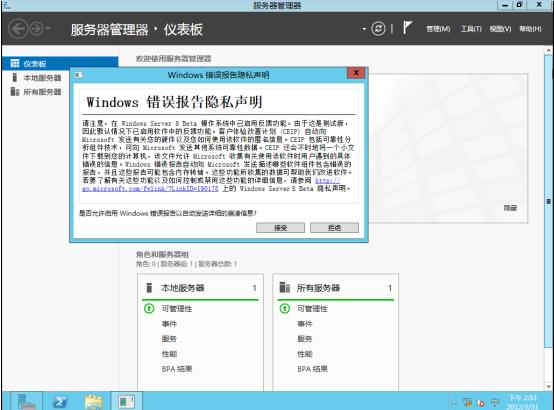
Task: Open 性能 in the 本地服务器 tile
Action: click(x=169, y=354)
